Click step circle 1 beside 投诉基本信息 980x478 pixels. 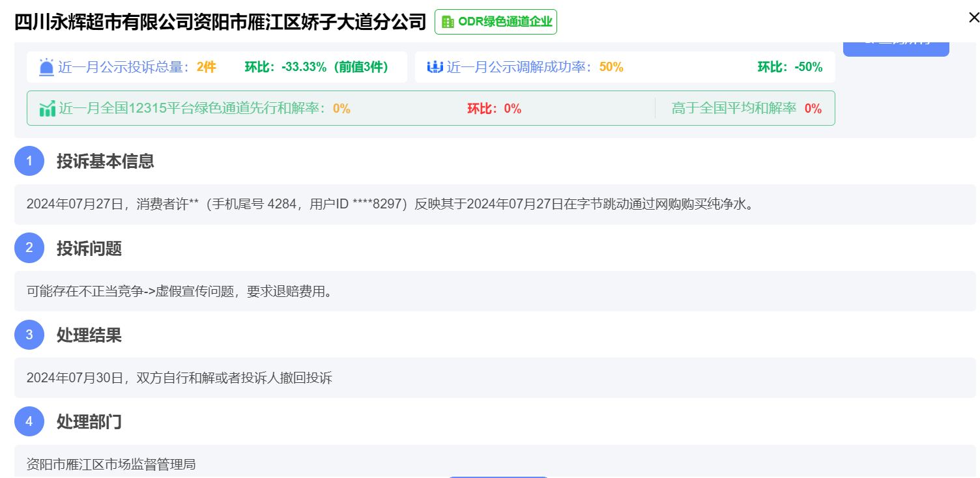click(29, 161)
